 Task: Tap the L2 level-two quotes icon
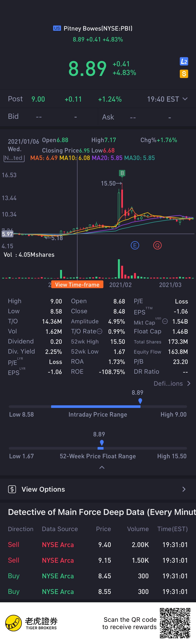[184, 61]
